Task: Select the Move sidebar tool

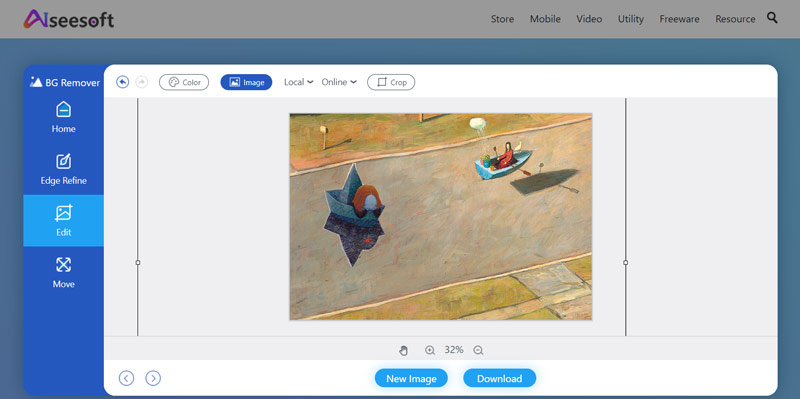Action: (x=63, y=272)
